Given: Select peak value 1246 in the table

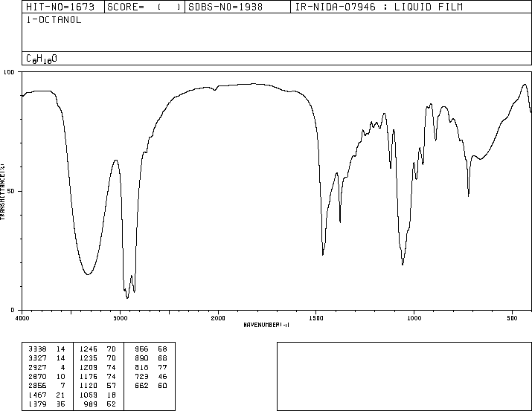Looking at the screenshot, I should tap(89, 349).
